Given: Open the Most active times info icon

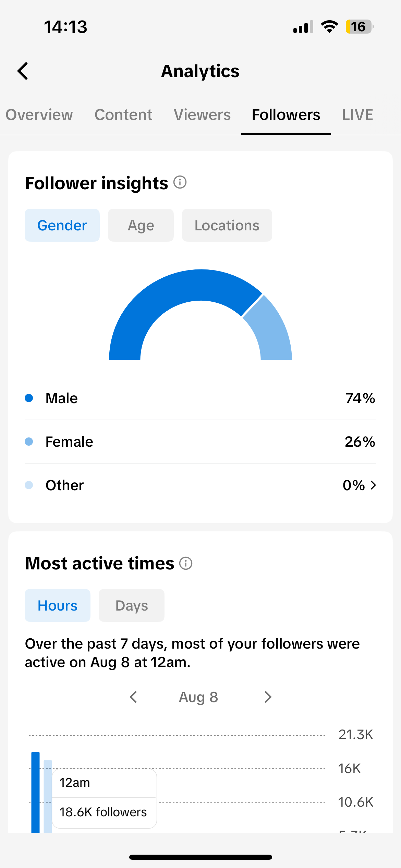Looking at the screenshot, I should (x=186, y=563).
